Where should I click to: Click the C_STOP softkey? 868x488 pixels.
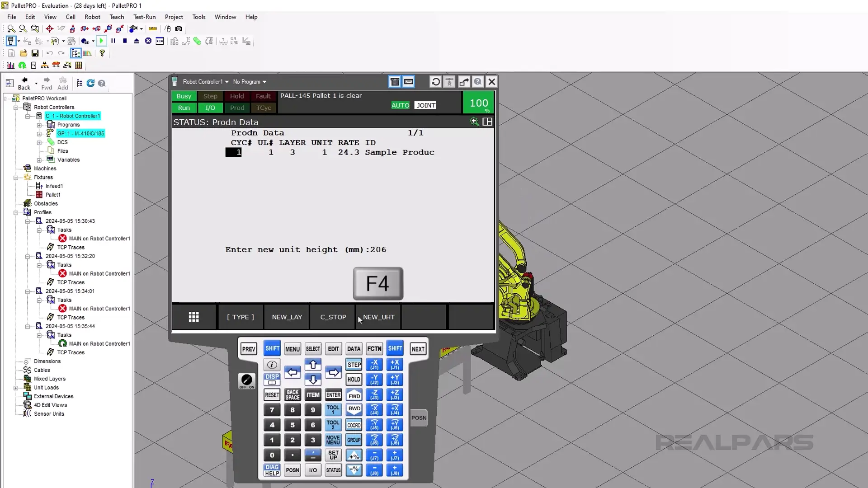tap(333, 317)
